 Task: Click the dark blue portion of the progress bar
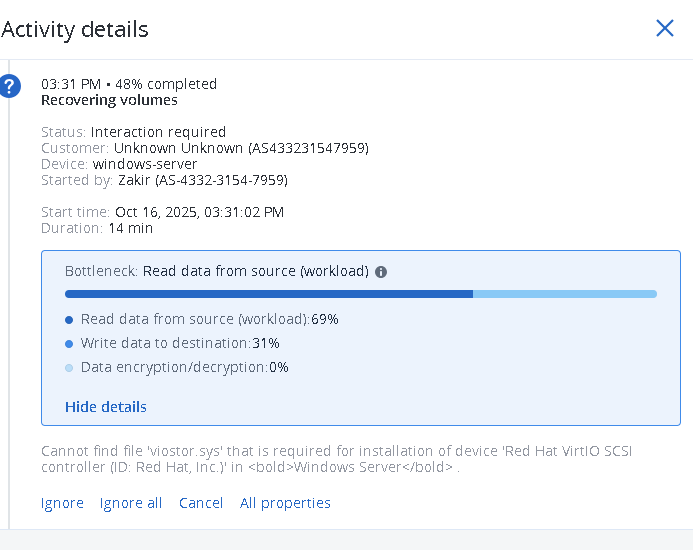[x=268, y=294]
